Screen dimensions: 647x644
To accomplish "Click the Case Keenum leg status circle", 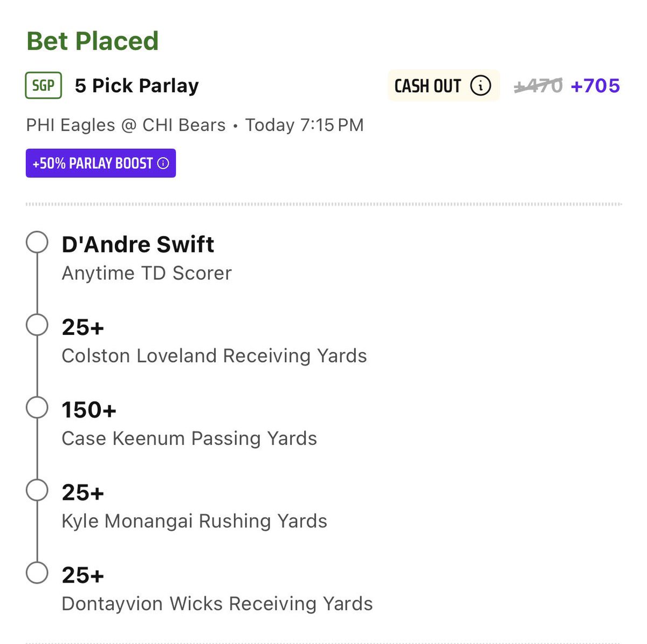I will point(37,408).
